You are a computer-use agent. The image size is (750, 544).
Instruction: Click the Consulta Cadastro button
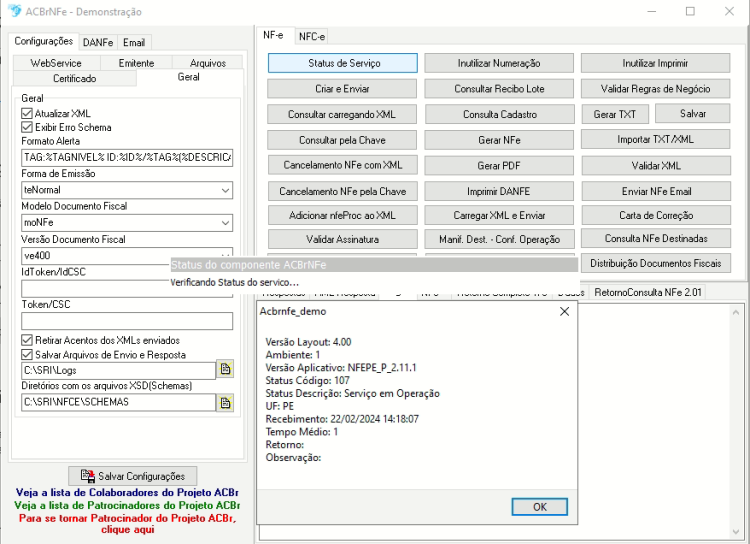pyautogui.click(x=500, y=115)
